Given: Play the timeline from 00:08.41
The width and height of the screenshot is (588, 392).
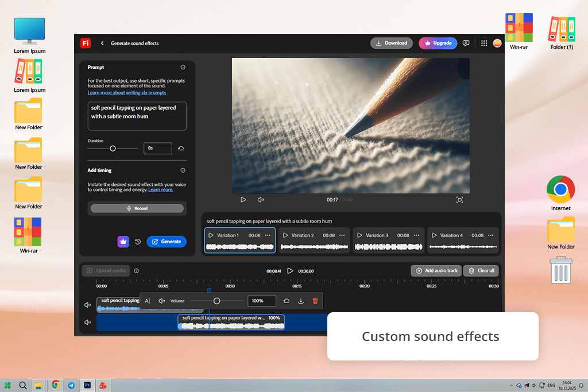Looking at the screenshot, I should pyautogui.click(x=290, y=270).
